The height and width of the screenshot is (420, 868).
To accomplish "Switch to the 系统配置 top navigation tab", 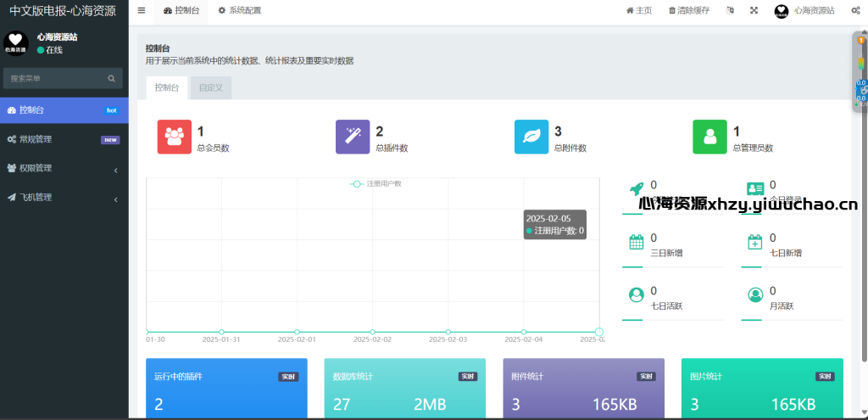I will pyautogui.click(x=239, y=10).
